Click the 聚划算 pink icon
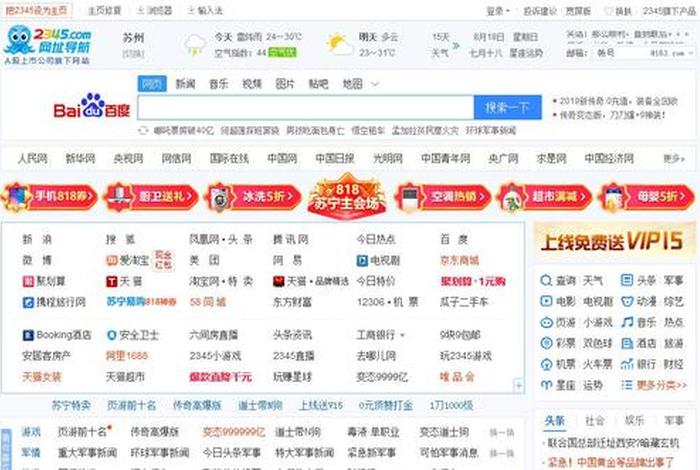Screen dimensions: 700x470 click(x=28, y=281)
